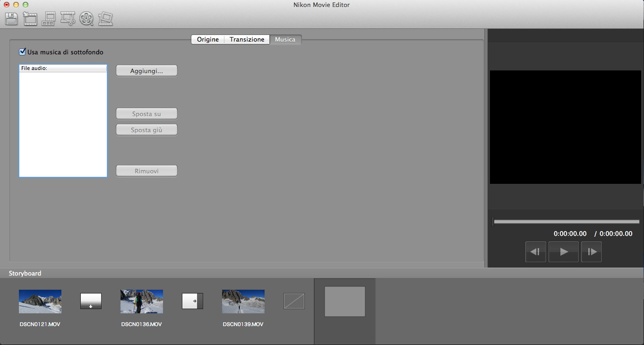Click the filmstrip frames toolbar icon
644x345 pixels.
click(49, 19)
